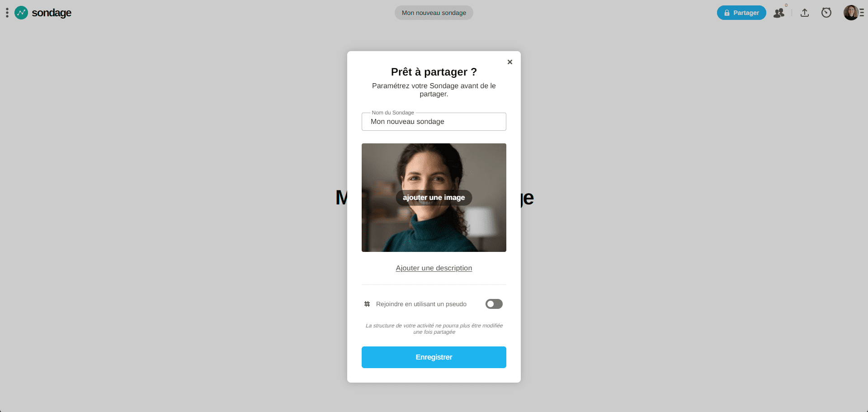Click the hash icon beside pseudo option

click(367, 304)
